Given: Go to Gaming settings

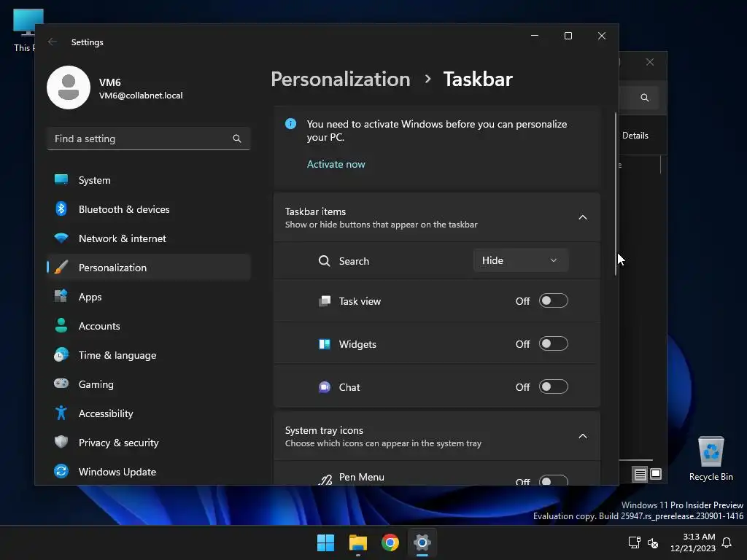Looking at the screenshot, I should pos(149,384).
